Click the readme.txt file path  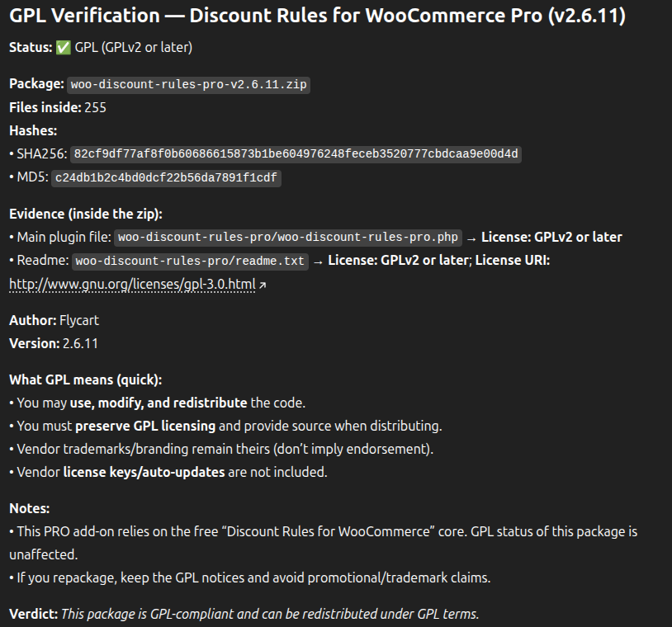(190, 261)
